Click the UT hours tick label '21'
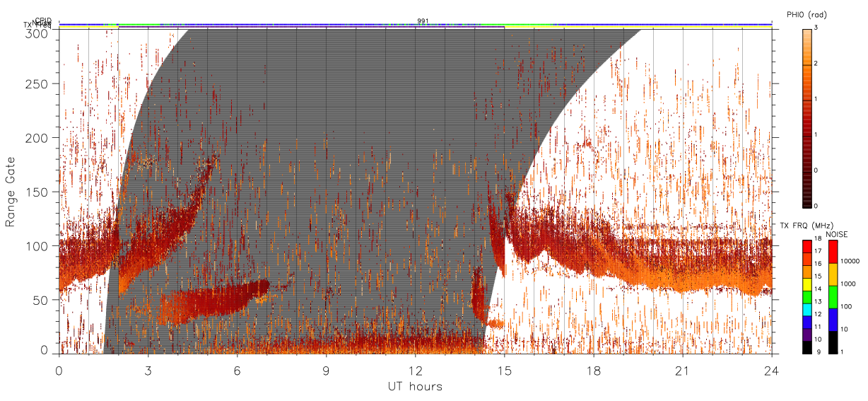This screenshot has width=868, height=401. tap(683, 371)
